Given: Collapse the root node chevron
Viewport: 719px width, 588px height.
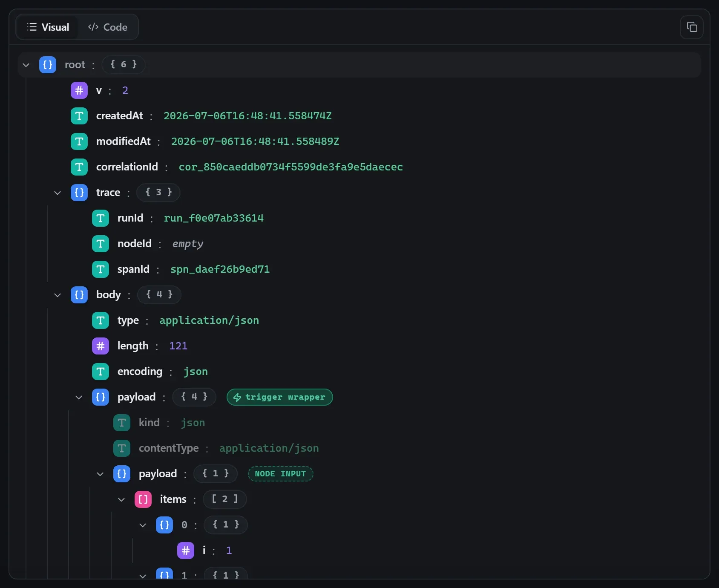Looking at the screenshot, I should (x=26, y=65).
